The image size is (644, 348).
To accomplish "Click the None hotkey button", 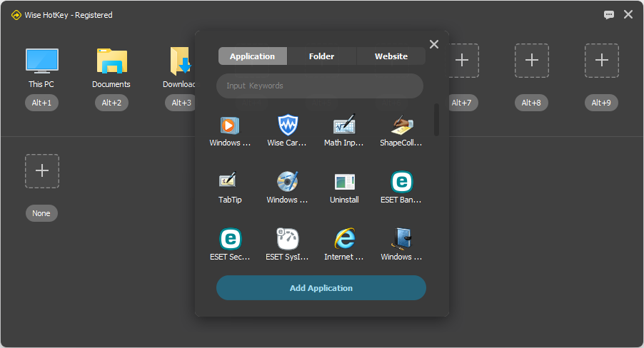I will tap(41, 213).
